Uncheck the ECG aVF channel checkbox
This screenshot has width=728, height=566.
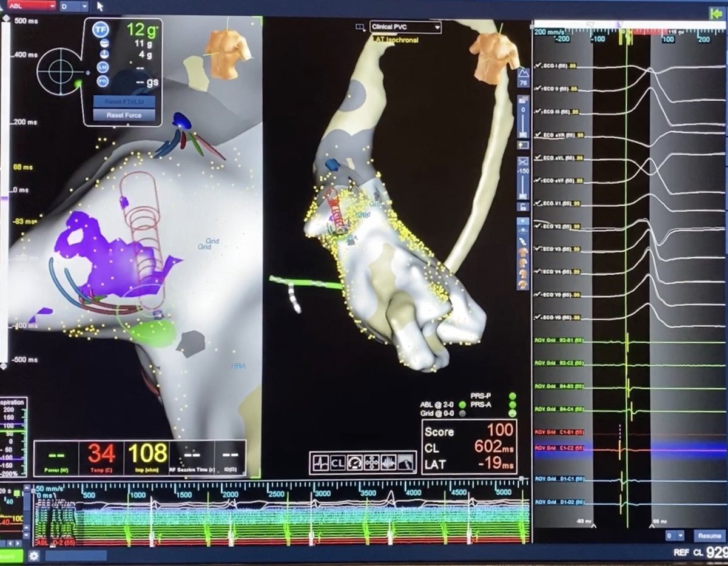(x=537, y=181)
